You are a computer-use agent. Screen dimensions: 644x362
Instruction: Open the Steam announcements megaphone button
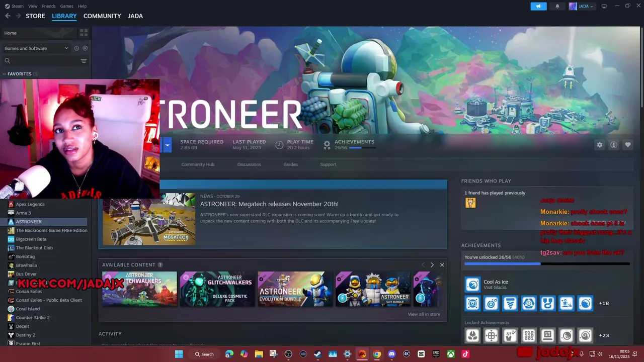click(x=538, y=7)
